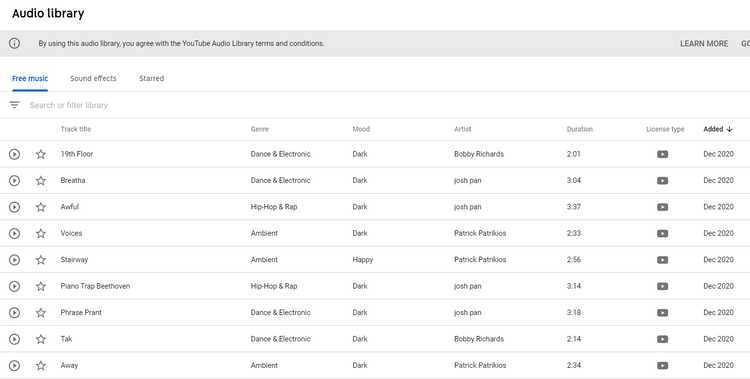The image size is (750, 379).
Task: Click the license icon for Piano Trap Beethoven
Action: coord(662,286)
